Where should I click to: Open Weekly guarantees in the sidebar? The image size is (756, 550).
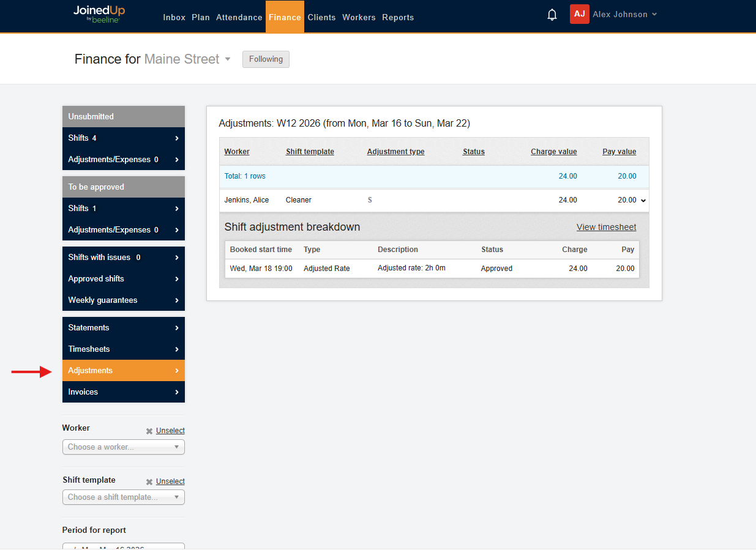[x=123, y=300]
